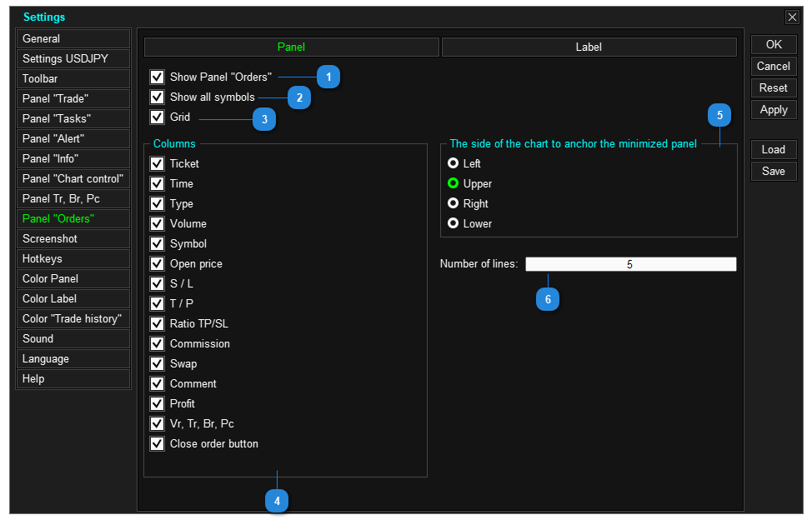Click the Cancel button
Image resolution: width=812 pixels, height=530 pixels.
click(x=774, y=67)
